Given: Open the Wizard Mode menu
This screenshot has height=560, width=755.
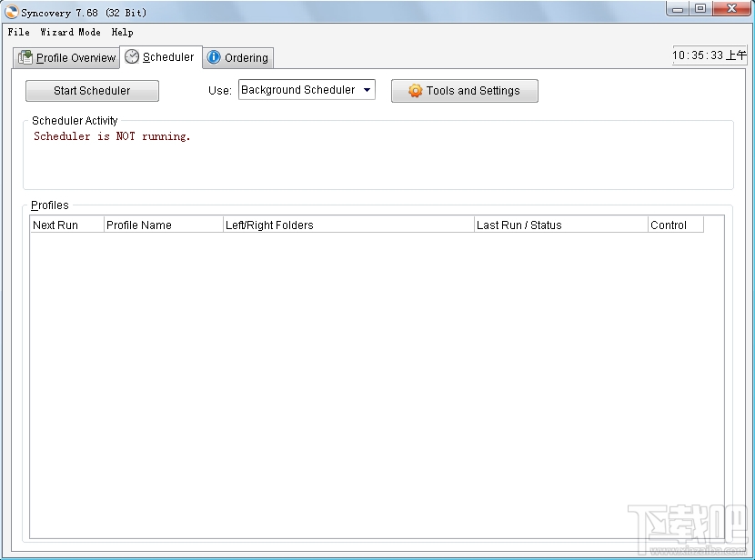Looking at the screenshot, I should (x=70, y=32).
